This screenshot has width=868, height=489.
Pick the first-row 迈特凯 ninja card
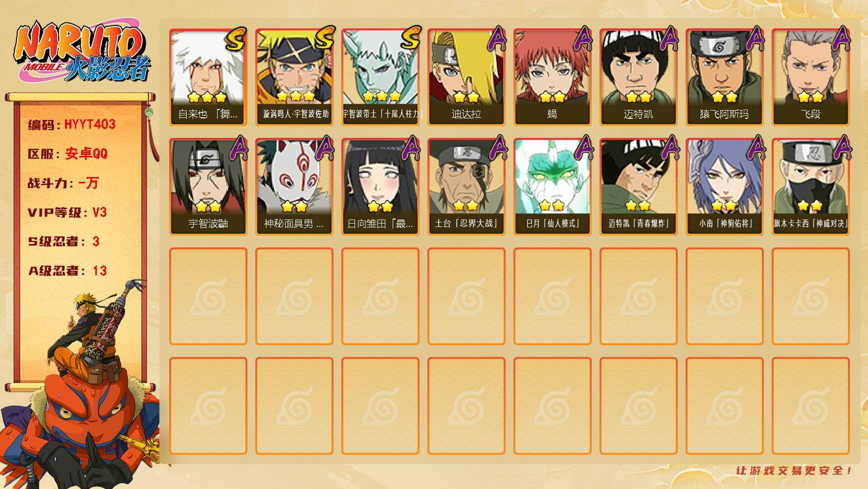point(638,77)
